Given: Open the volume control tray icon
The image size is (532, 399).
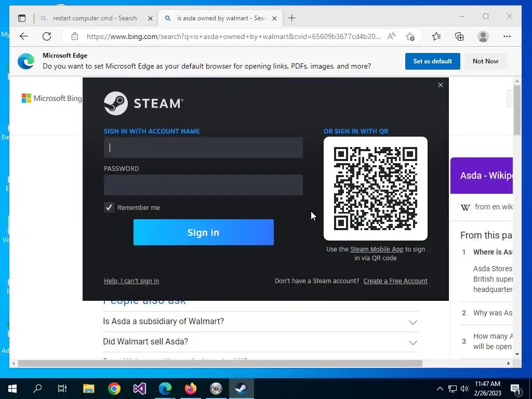Looking at the screenshot, I should coord(464,389).
